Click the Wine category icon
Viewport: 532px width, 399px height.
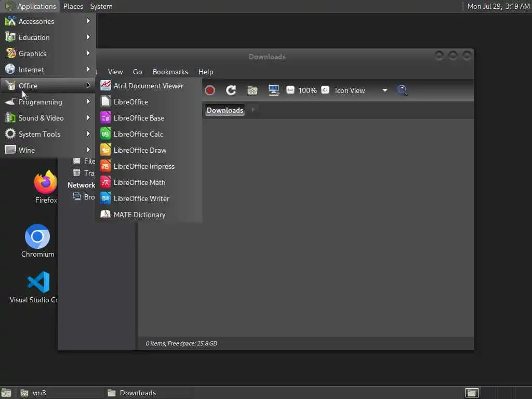pyautogui.click(x=10, y=150)
